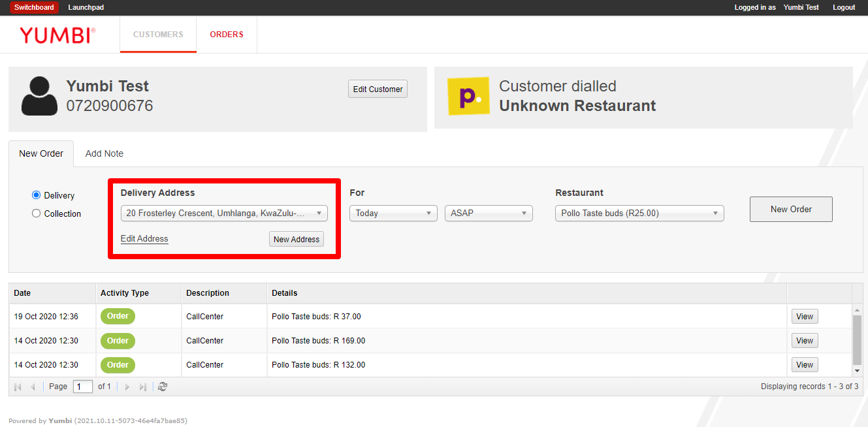The width and height of the screenshot is (868, 427).
Task: Switch to the Add Note tab
Action: (104, 153)
